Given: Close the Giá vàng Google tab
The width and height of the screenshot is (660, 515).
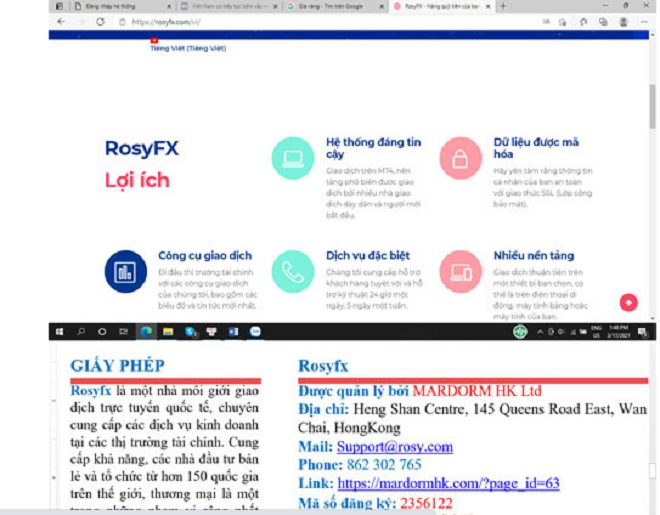Looking at the screenshot, I should pyautogui.click(x=381, y=6).
